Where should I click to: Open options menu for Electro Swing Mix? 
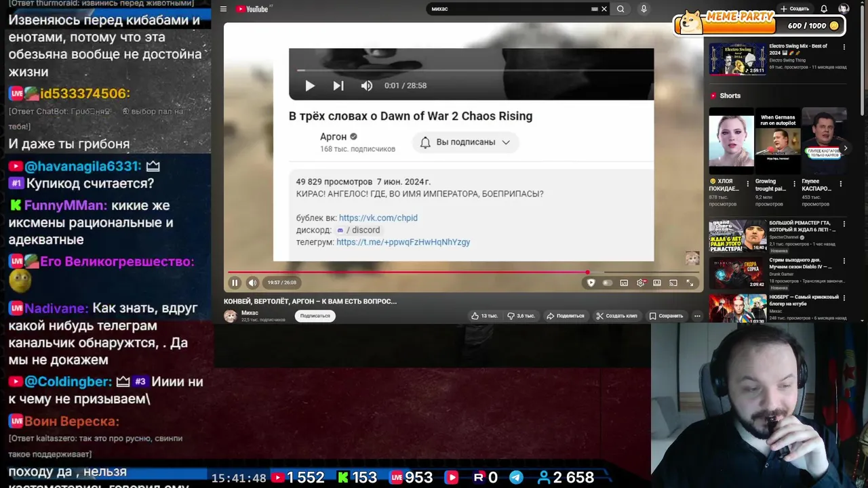point(844,47)
